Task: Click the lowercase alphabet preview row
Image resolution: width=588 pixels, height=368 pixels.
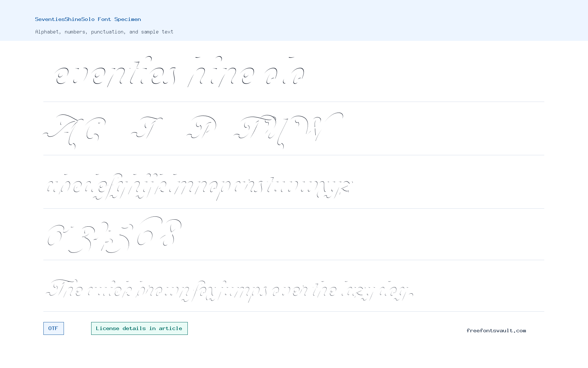Action: point(200,187)
